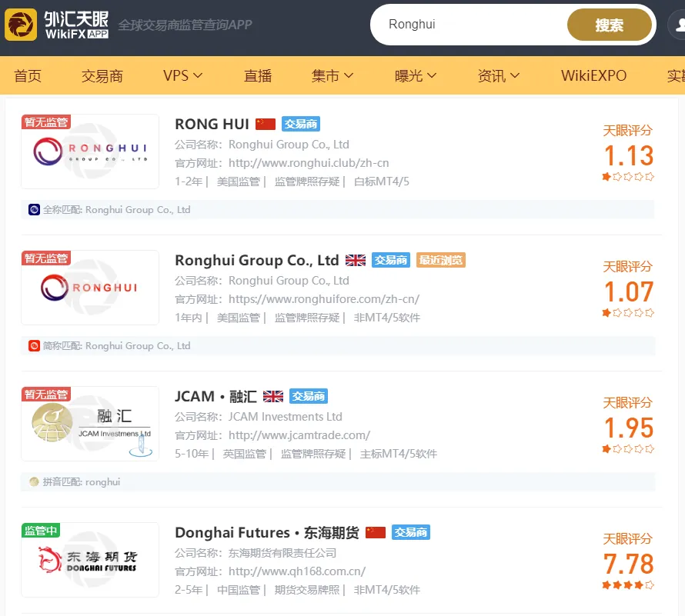Go to the 首页 nav item
Viewport: 685px width, 616px height.
click(x=28, y=75)
